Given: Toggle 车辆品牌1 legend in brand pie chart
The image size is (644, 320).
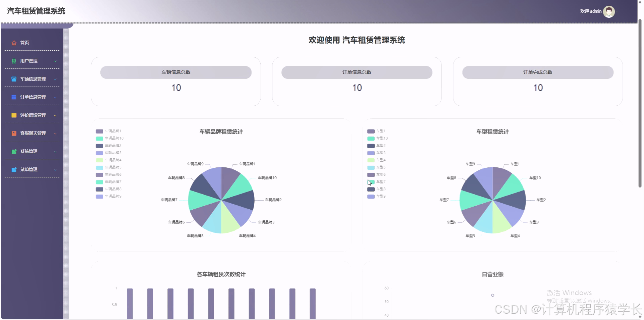Looking at the screenshot, I should [x=108, y=131].
